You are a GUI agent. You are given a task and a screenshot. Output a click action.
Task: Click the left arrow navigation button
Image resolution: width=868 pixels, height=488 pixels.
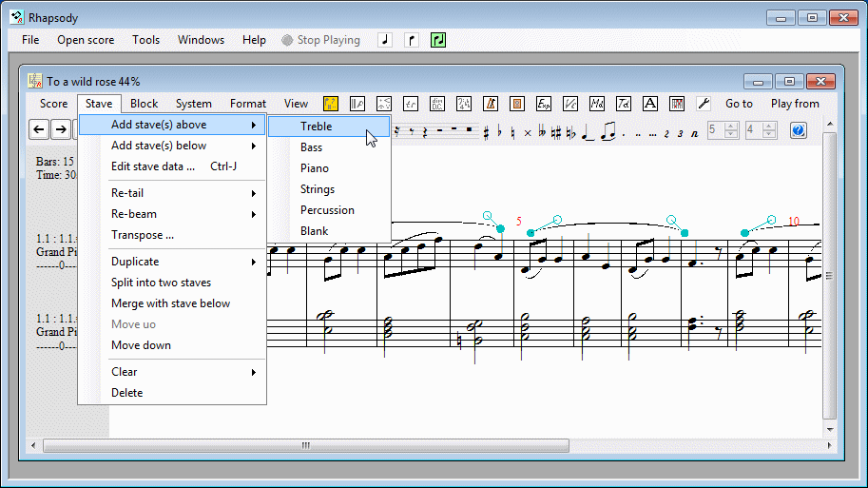tap(39, 130)
